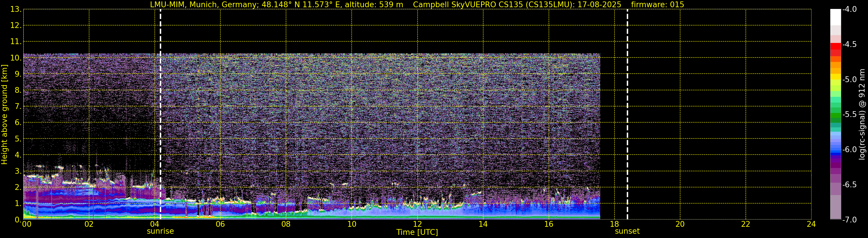Viewport: 868px width, 238px height.
Task: Click the 'Height above ground [km]' axis title
Action: tap(4, 115)
